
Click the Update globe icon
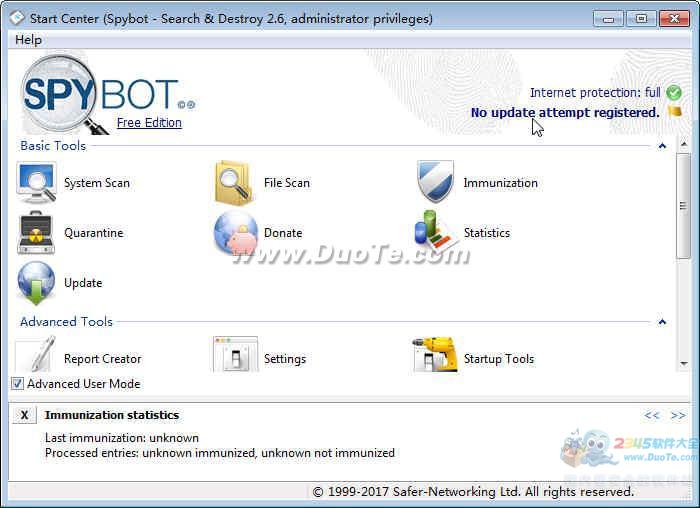[36, 283]
